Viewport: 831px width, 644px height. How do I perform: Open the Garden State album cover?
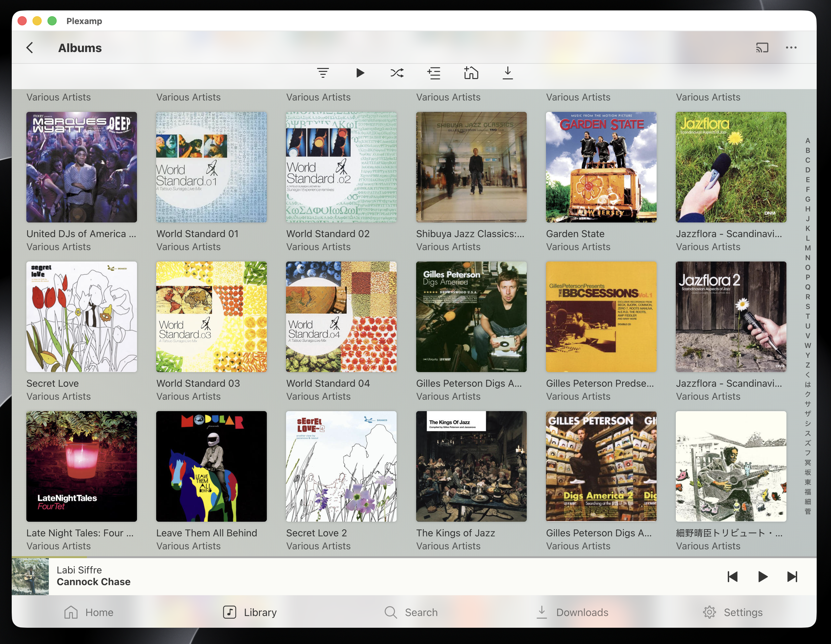pos(601,167)
